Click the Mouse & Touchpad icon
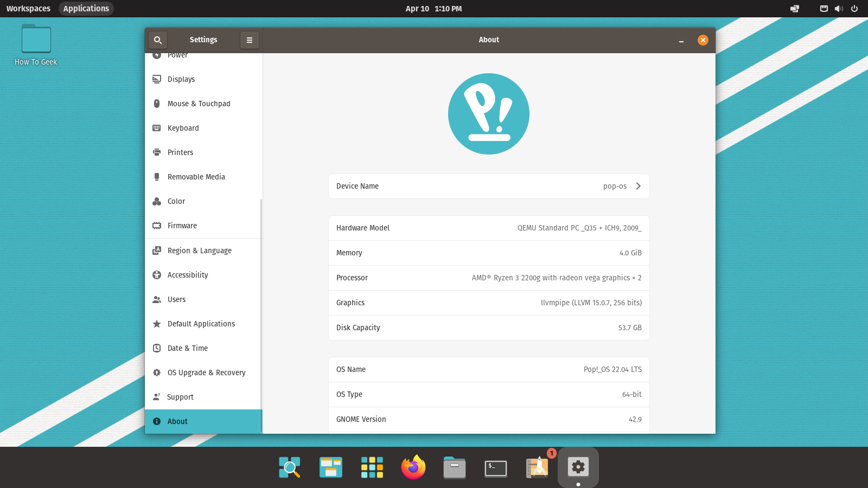 [x=157, y=104]
